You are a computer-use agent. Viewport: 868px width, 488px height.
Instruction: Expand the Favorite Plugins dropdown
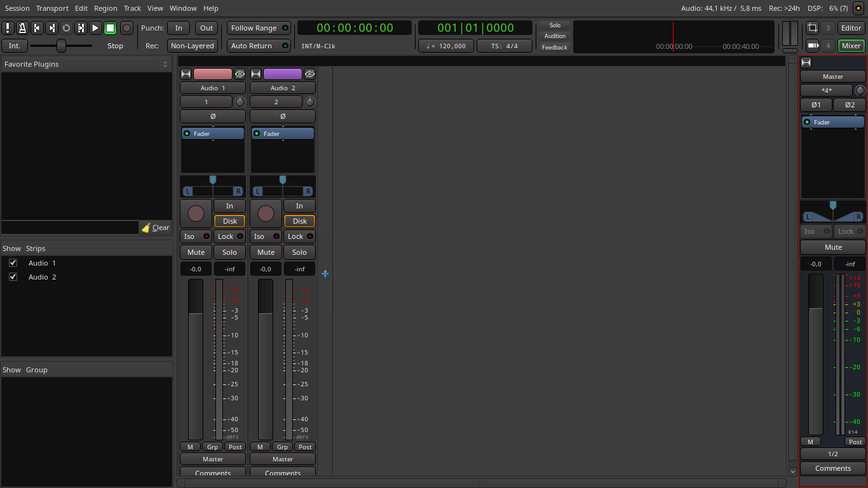[x=165, y=64]
